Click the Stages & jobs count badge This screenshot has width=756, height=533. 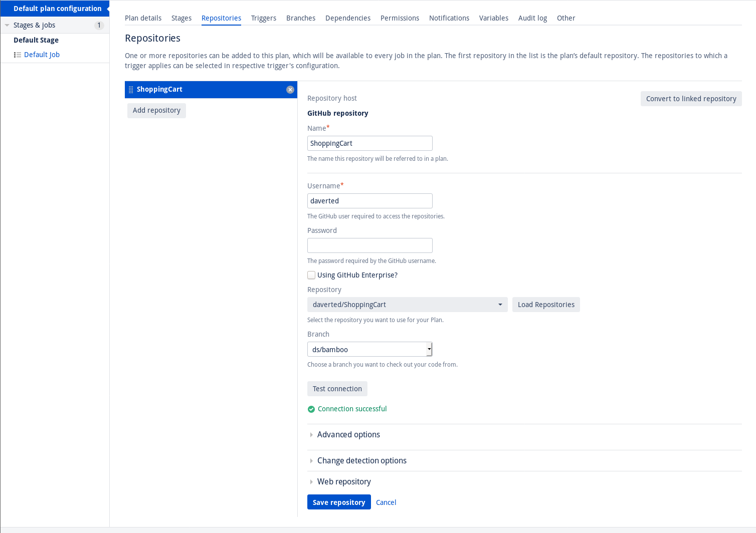99,25
